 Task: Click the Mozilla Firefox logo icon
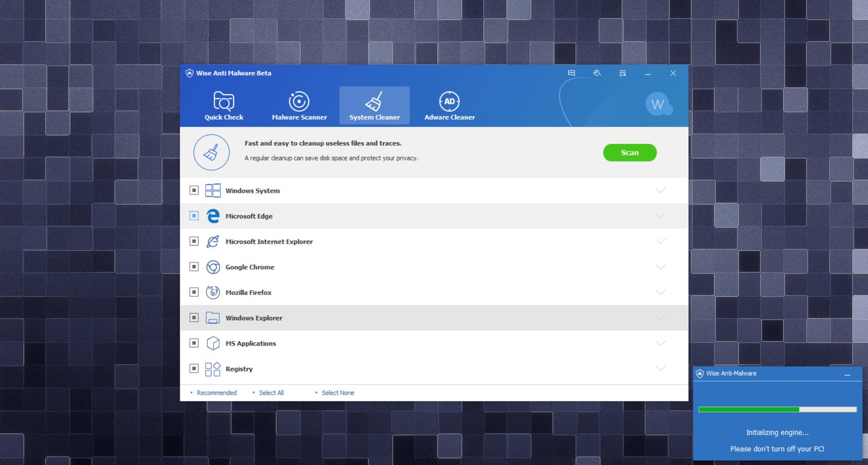click(x=213, y=292)
